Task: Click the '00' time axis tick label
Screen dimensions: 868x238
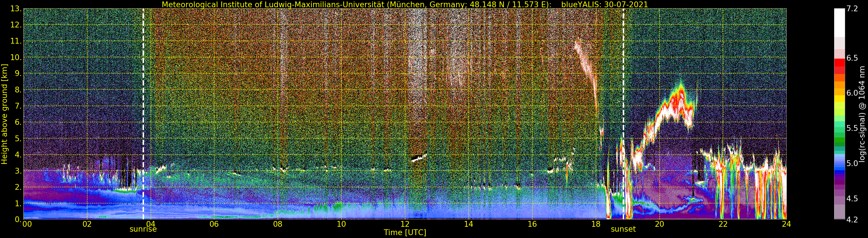Action: coord(27,224)
